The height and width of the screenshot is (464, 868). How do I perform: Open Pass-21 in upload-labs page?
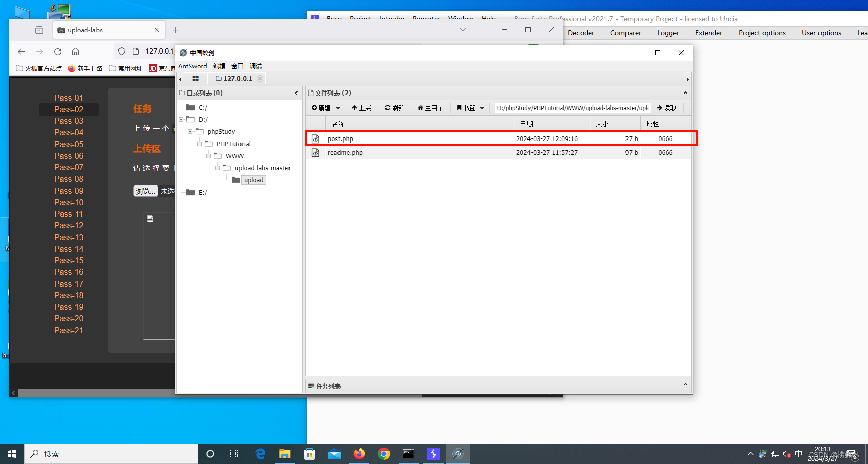69,331
